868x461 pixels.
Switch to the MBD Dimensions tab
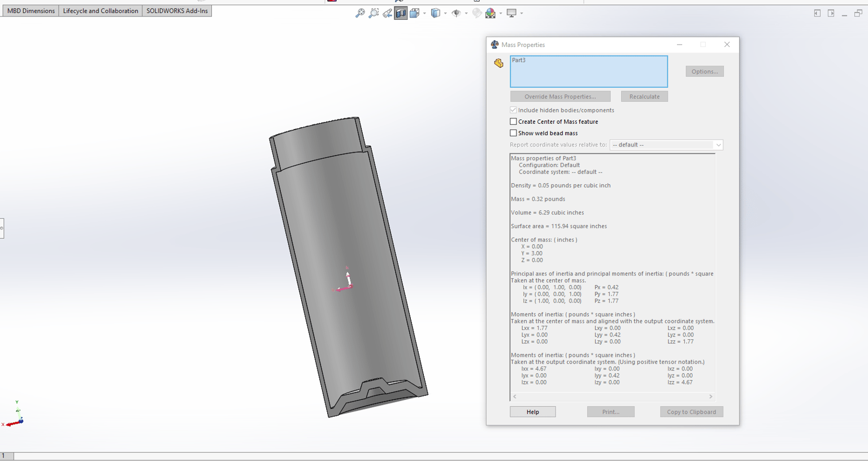[31, 11]
